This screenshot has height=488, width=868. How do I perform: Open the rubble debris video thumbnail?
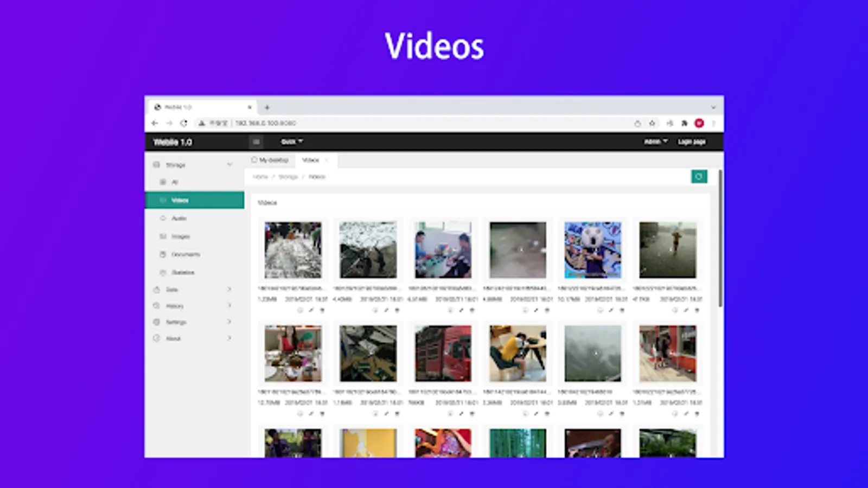point(368,354)
